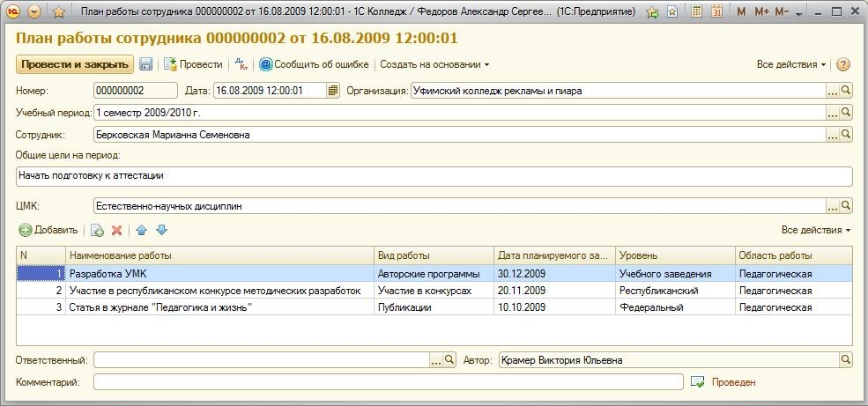The width and height of the screenshot is (868, 406).
Task: Move row down with the blue down arrow
Action: click(161, 230)
